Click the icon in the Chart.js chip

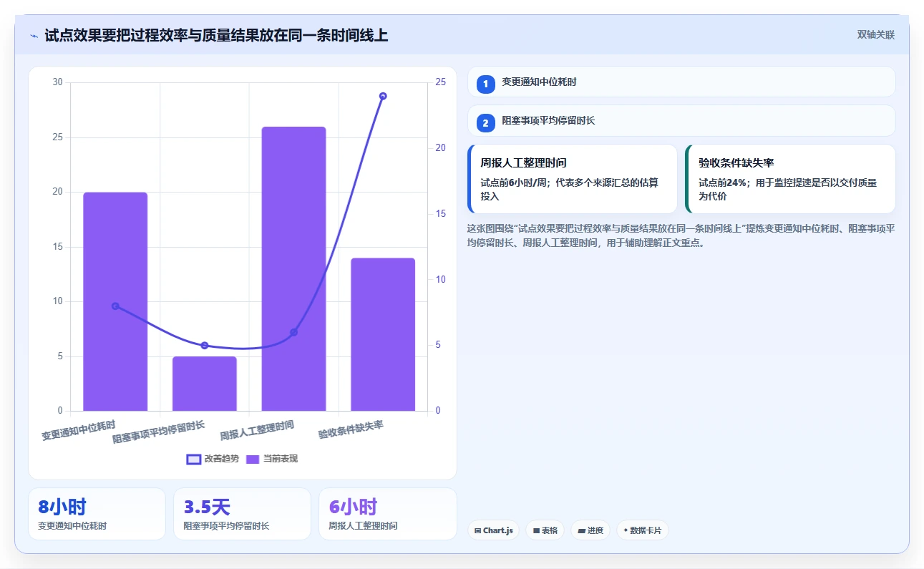tap(477, 531)
